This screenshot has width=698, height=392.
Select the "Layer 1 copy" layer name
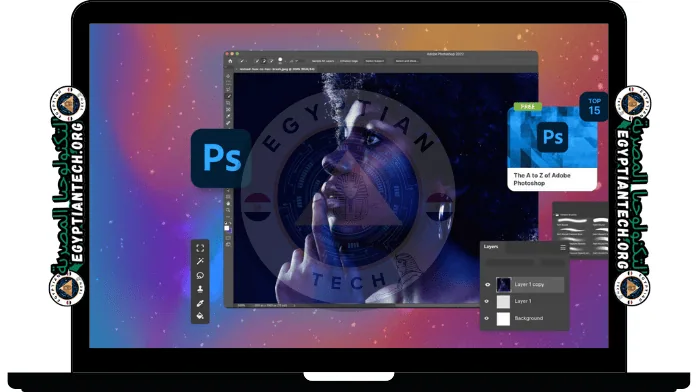pyautogui.click(x=529, y=284)
